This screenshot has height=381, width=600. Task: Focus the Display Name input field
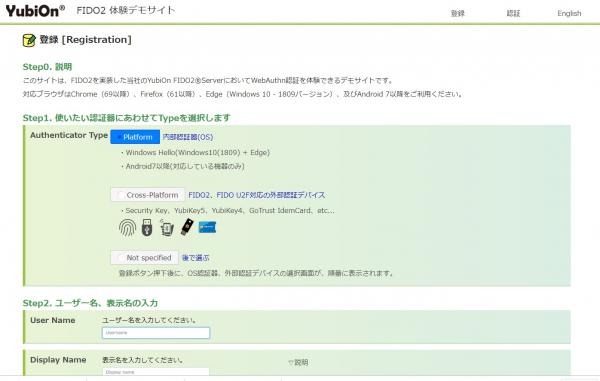(156, 372)
